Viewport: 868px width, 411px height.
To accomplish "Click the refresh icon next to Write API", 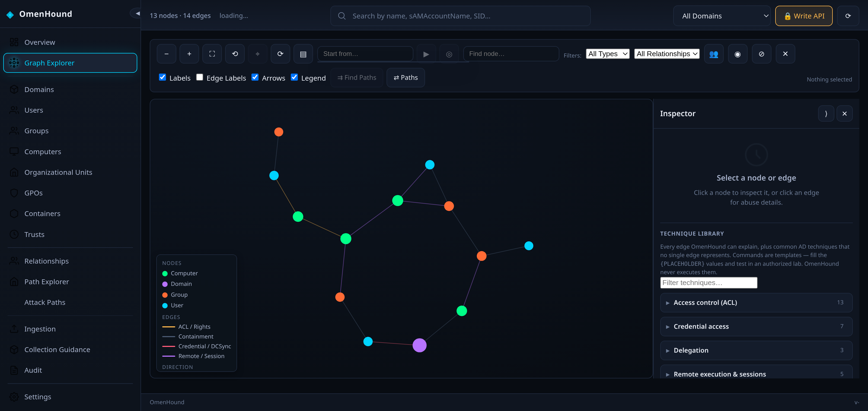I will [848, 16].
